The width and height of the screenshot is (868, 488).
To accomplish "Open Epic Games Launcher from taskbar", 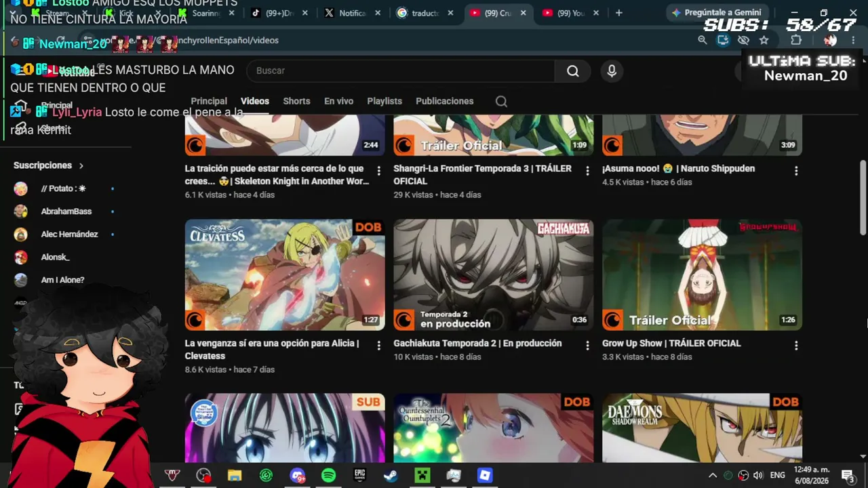I will point(359,476).
